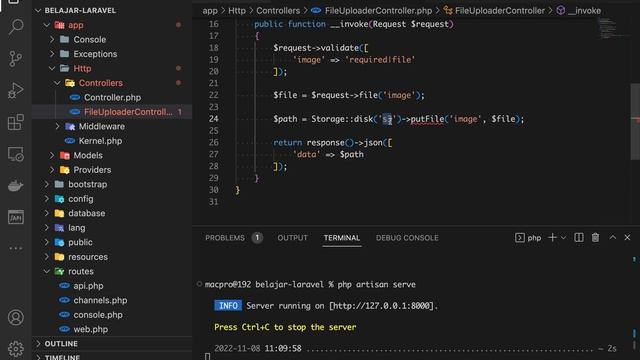
Task: Switch to the TERMINAL tab
Action: (342, 238)
